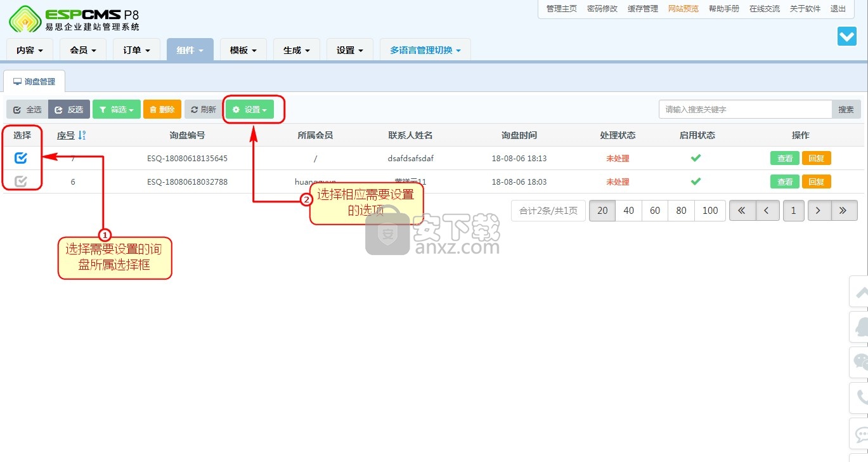Open the top nav 设置 dropdown

pyautogui.click(x=349, y=50)
